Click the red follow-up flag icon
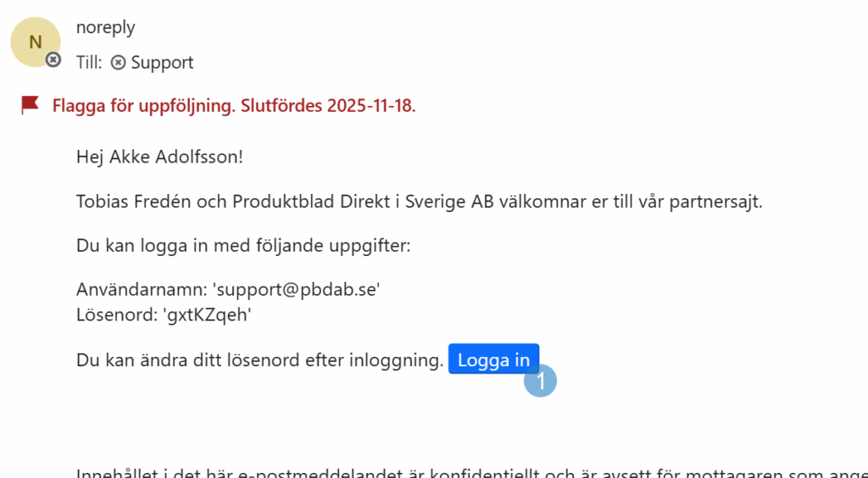Image resolution: width=868 pixels, height=478 pixels. pyautogui.click(x=31, y=105)
